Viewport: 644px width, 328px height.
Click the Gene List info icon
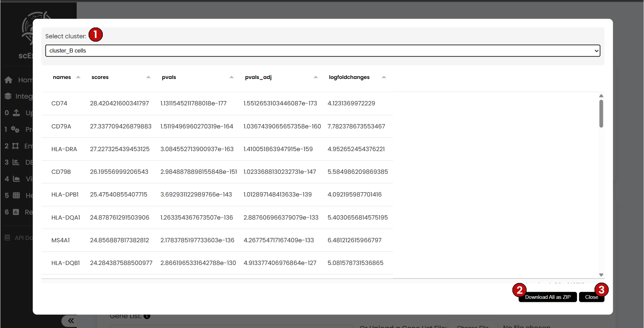click(147, 316)
